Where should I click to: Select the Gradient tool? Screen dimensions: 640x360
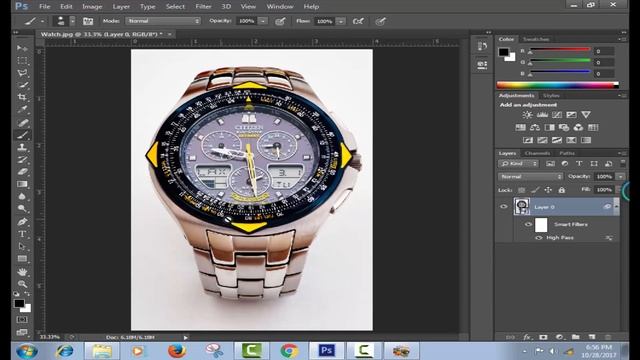(22, 184)
